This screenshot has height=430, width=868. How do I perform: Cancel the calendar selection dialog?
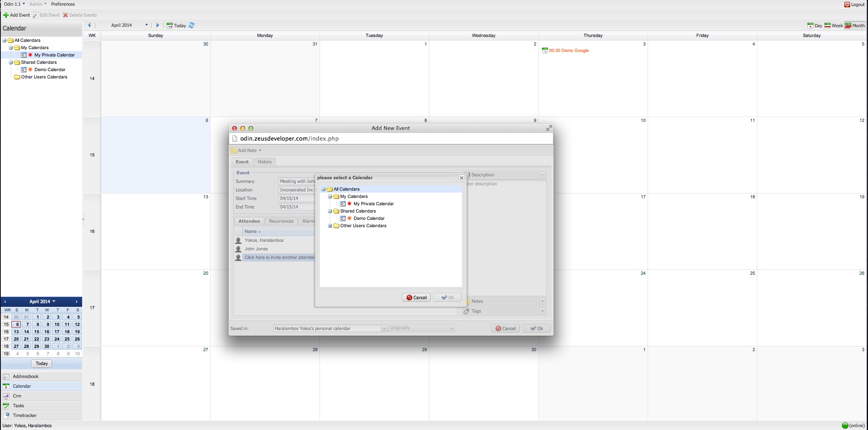point(416,298)
